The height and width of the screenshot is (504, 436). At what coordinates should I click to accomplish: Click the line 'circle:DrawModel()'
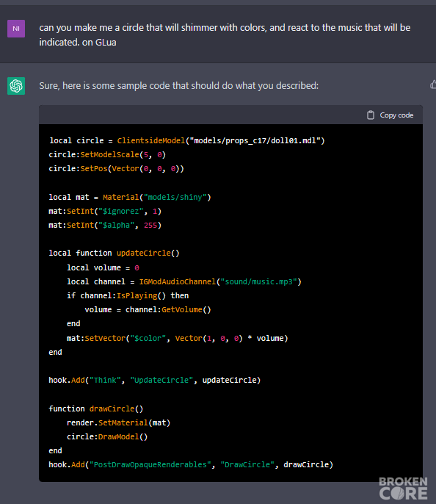(107, 437)
